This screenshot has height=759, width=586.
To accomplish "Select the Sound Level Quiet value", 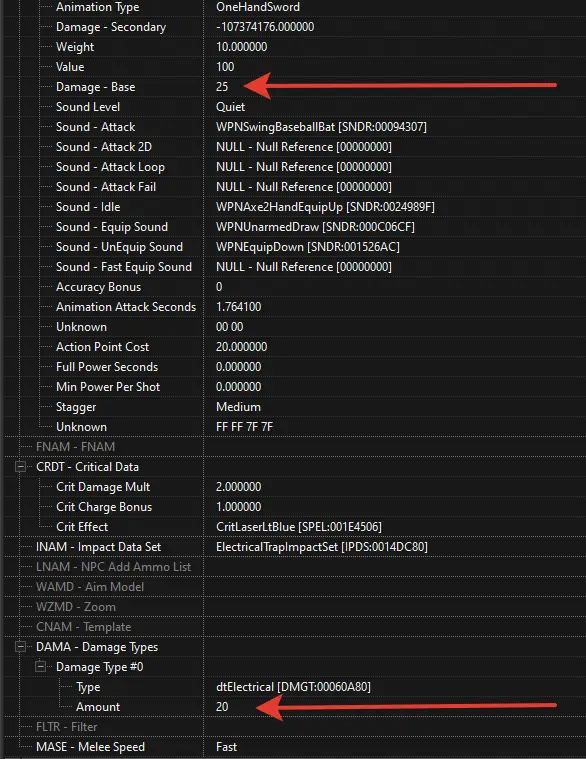I will [x=230, y=106].
